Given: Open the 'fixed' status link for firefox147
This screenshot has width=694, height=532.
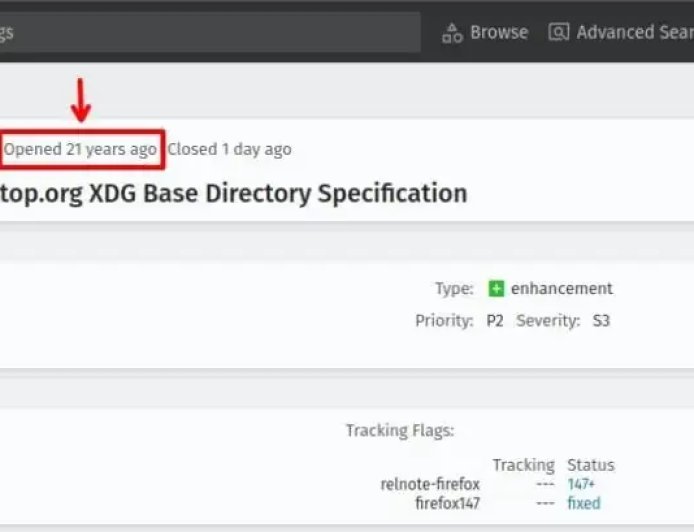Looking at the screenshot, I should pos(584,503).
